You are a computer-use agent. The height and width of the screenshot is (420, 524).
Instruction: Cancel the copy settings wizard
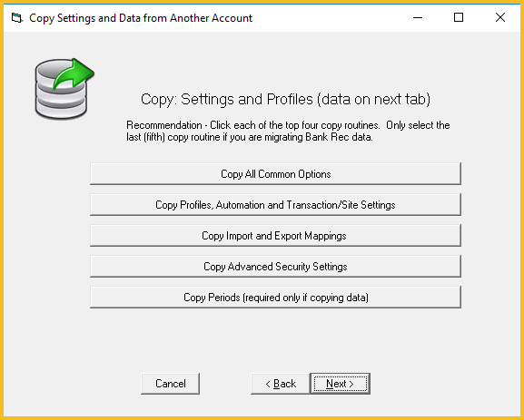(x=170, y=384)
